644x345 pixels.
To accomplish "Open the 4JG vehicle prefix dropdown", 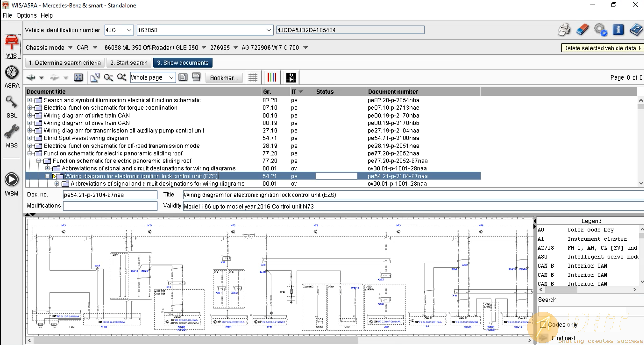I will (129, 30).
